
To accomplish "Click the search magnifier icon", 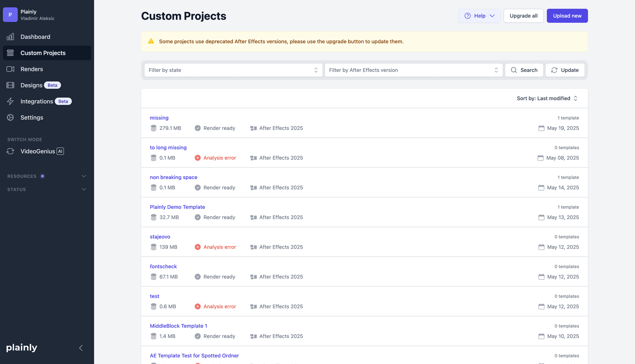I will [x=514, y=70].
